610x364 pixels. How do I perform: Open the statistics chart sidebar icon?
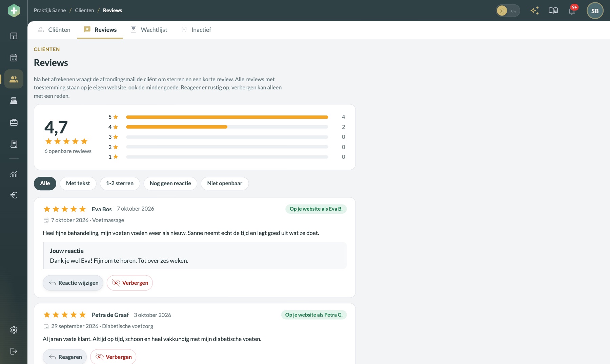point(14,174)
